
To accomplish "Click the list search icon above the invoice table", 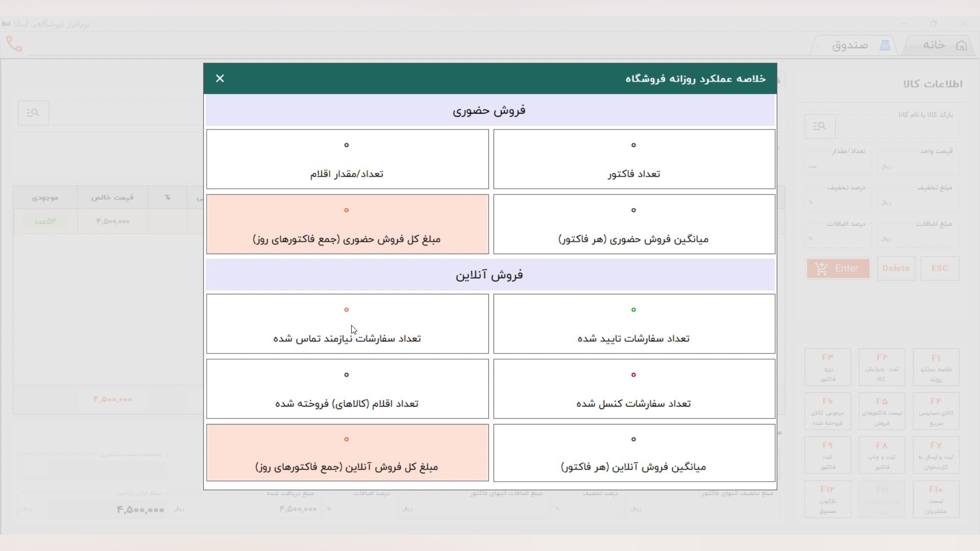I will tap(33, 113).
